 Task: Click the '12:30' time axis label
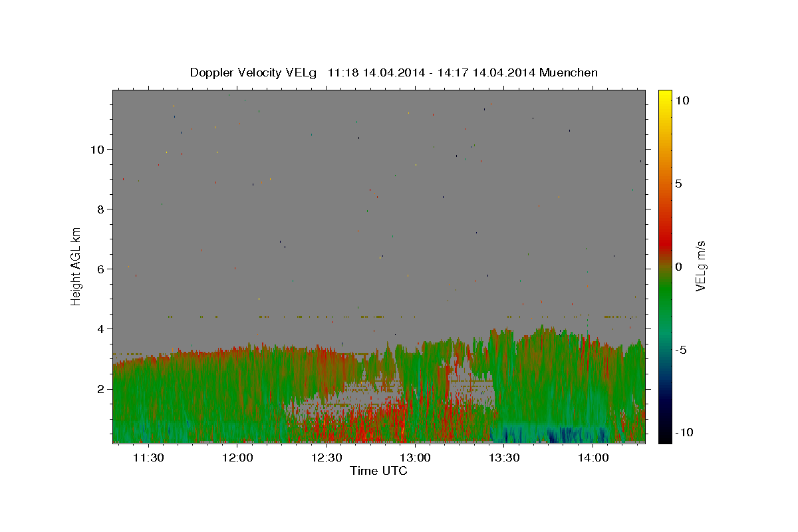[327, 458]
